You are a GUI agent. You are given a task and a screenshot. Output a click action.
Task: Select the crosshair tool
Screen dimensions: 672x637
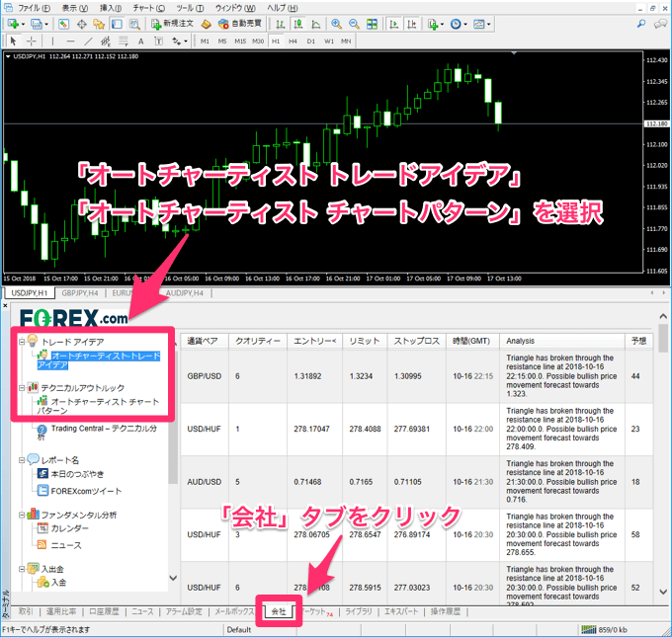click(x=31, y=41)
